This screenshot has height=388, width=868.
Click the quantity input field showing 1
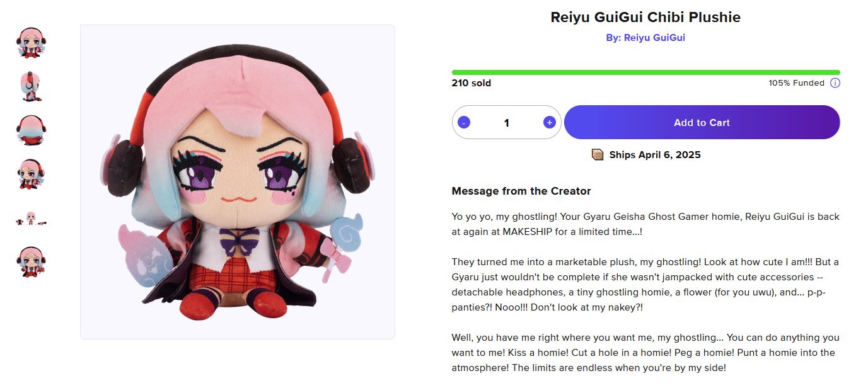507,122
